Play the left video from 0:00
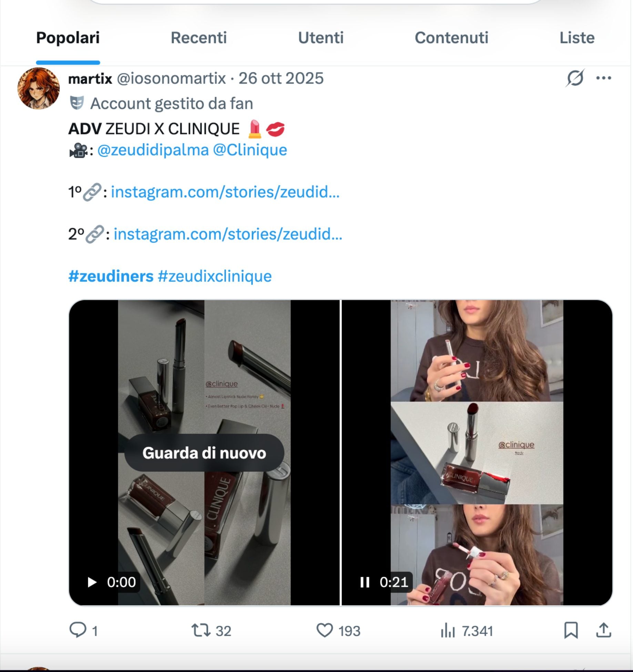 point(92,582)
